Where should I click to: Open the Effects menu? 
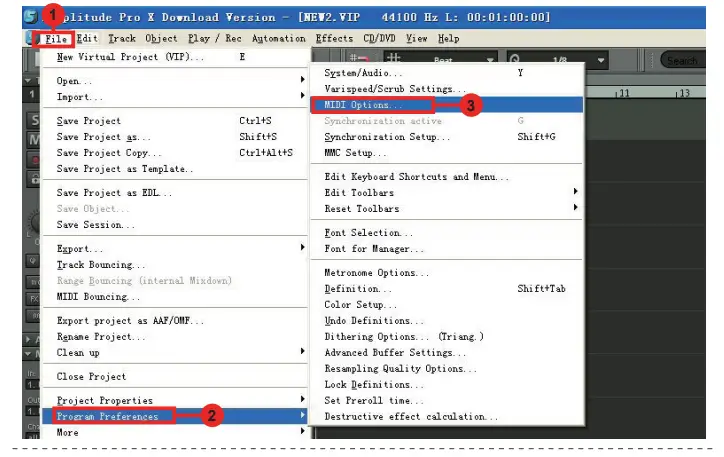tap(334, 38)
